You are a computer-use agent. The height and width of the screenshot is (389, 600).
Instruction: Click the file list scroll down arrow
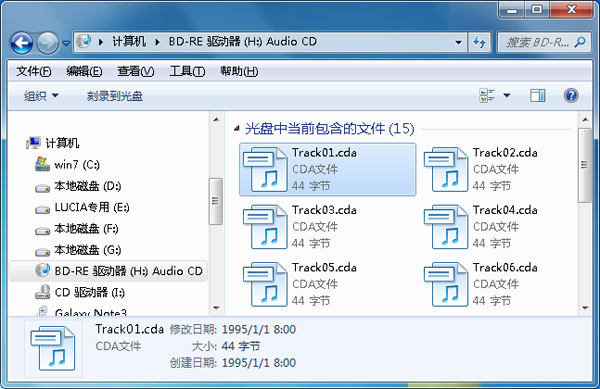point(585,308)
